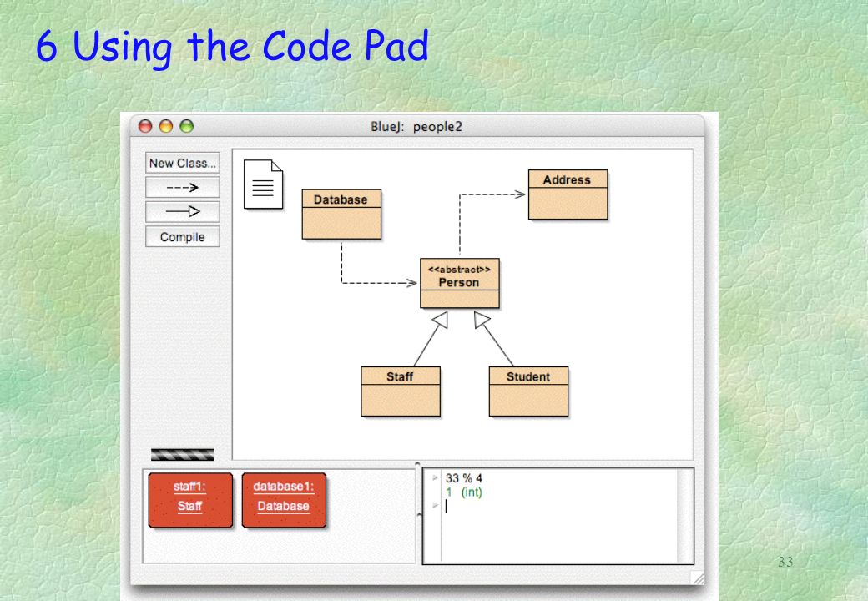Select the dashed uses-arrow tool
The image size is (868, 601).
tap(183, 188)
